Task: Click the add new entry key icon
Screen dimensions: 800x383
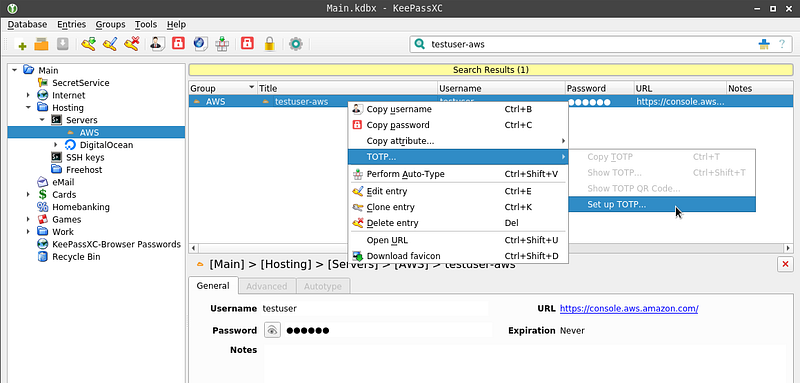Action: coord(89,44)
